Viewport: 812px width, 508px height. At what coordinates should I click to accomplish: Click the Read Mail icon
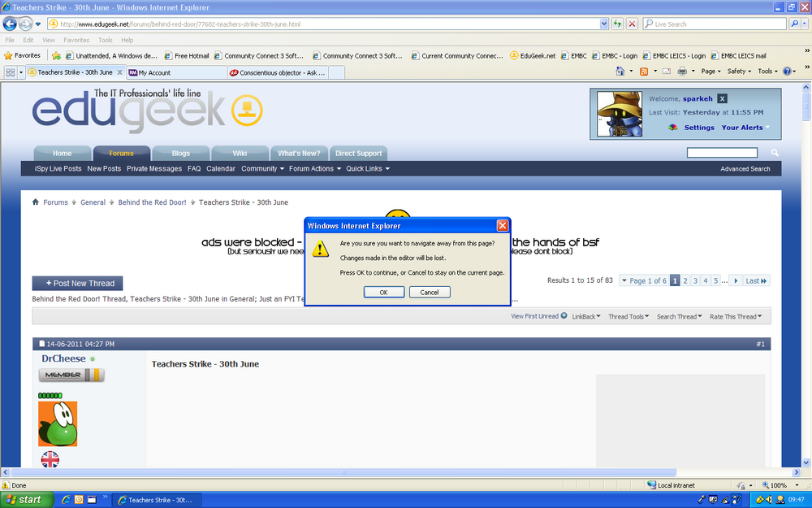point(667,72)
